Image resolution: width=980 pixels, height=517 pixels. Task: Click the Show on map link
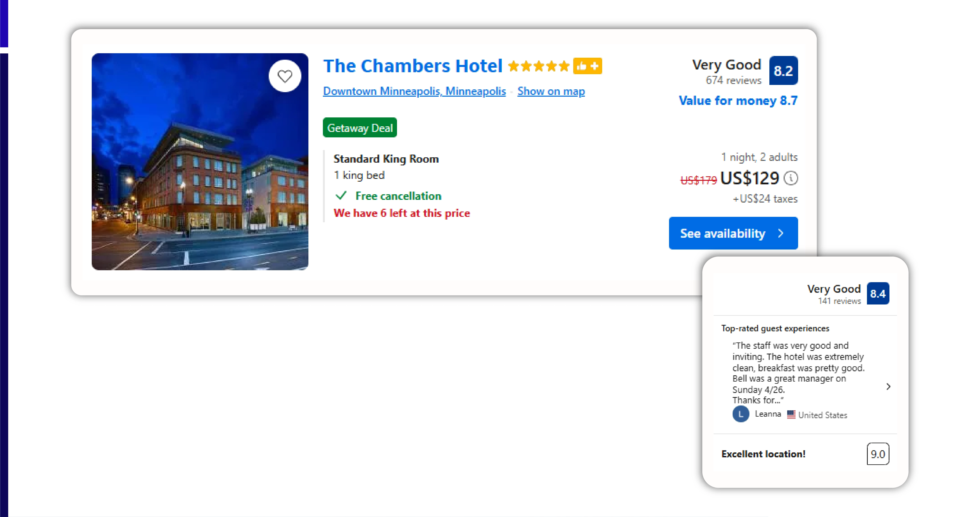551,91
